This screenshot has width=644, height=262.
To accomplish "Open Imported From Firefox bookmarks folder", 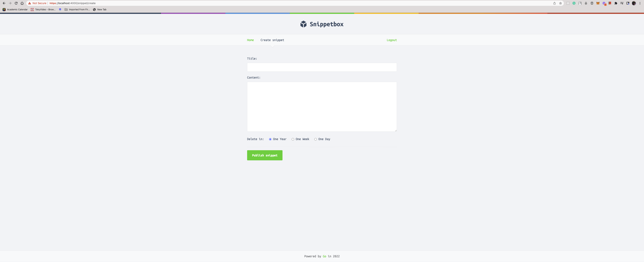I will 77,10.
